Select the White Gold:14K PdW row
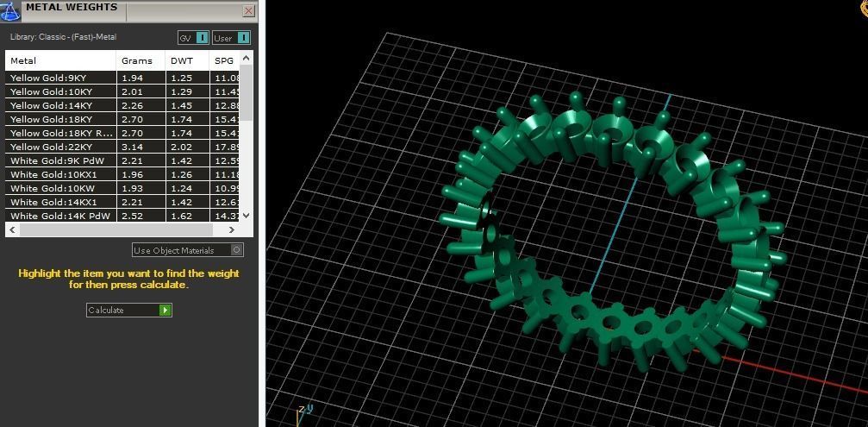The width and height of the screenshot is (868, 427). pos(123,216)
